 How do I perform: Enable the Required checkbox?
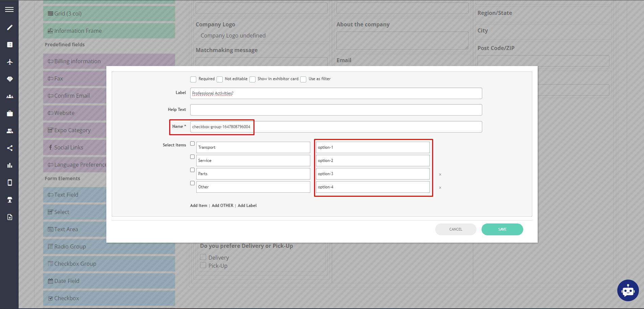193,79
